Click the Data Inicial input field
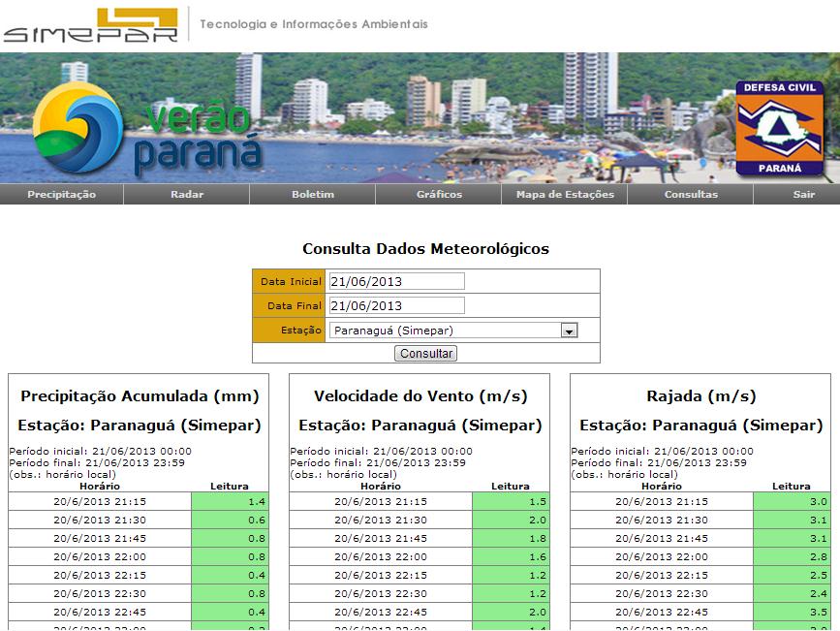840x631 pixels. pyautogui.click(x=396, y=281)
